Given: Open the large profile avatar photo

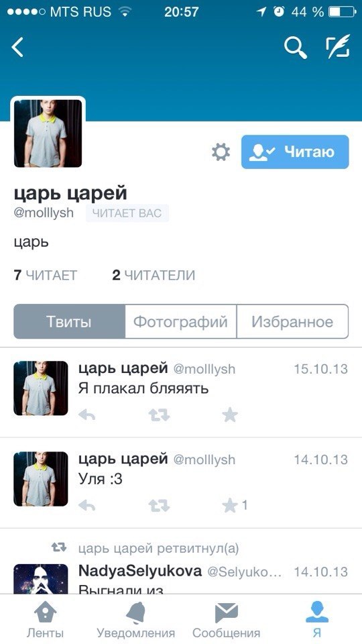Looking at the screenshot, I should 48,133.
